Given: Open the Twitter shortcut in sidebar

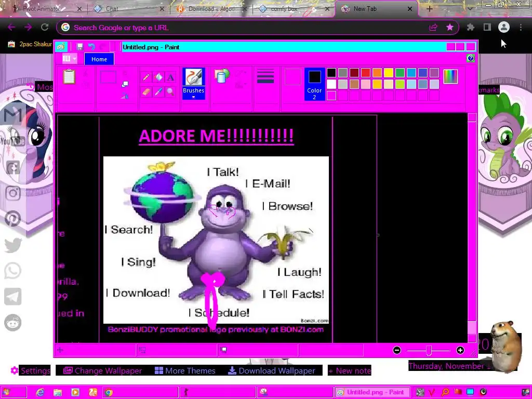Looking at the screenshot, I should (x=13, y=245).
